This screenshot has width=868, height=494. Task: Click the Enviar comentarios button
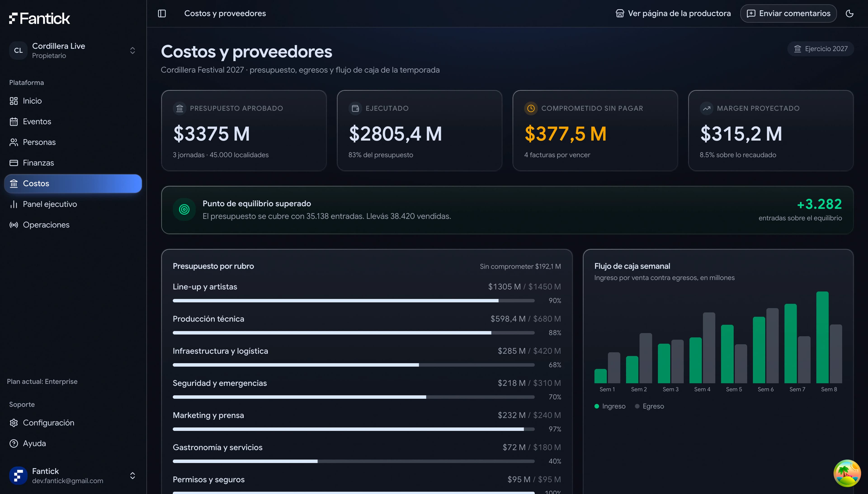pos(788,14)
